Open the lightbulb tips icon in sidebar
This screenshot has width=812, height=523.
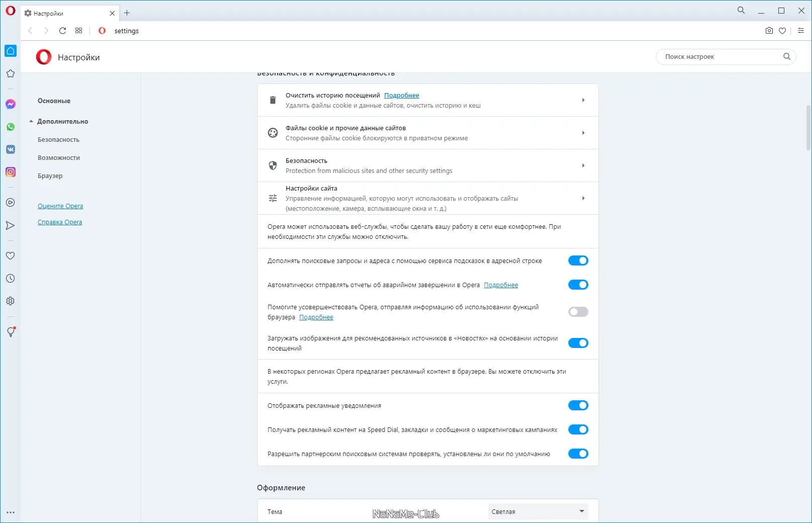(x=11, y=332)
